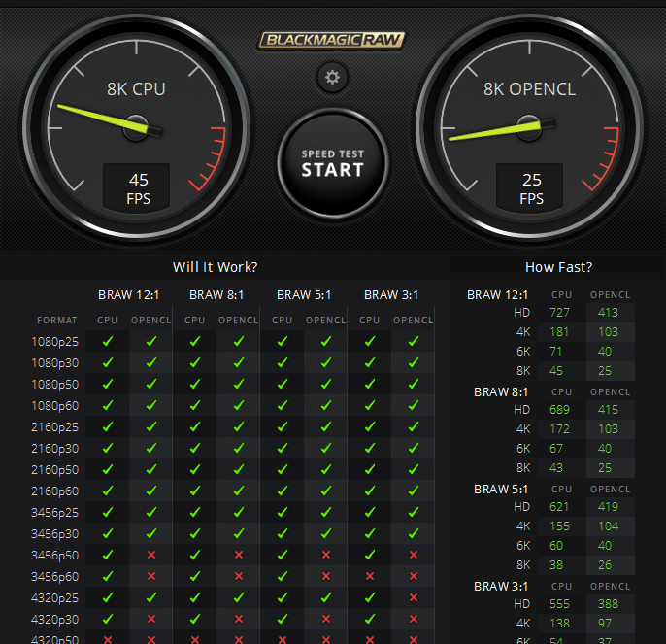
Task: Click the BRAW 5:1 HD CPU value 621
Action: point(559,507)
